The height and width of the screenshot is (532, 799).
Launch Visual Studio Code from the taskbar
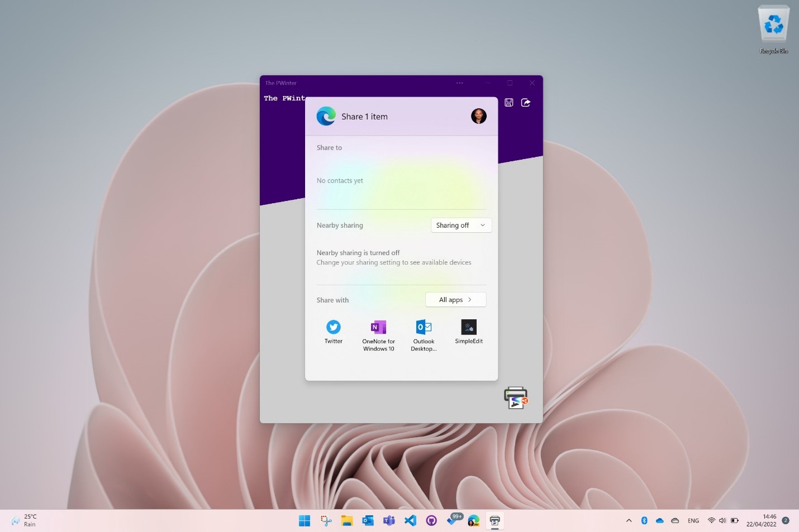click(x=410, y=520)
